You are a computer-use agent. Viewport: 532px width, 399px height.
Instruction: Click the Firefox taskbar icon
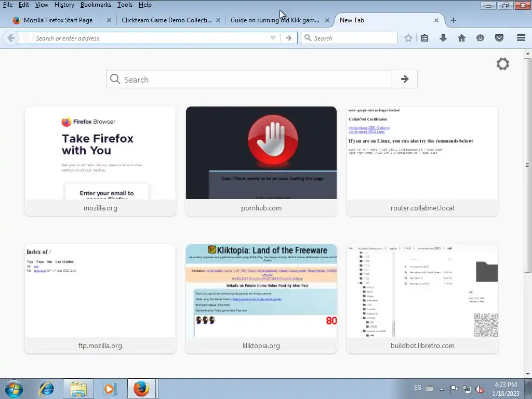tap(141, 389)
